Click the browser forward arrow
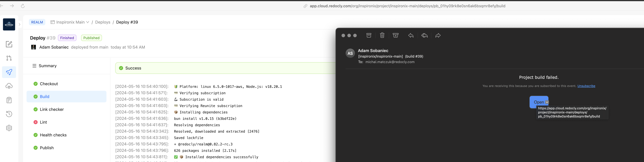The image size is (644, 162). (12, 6)
